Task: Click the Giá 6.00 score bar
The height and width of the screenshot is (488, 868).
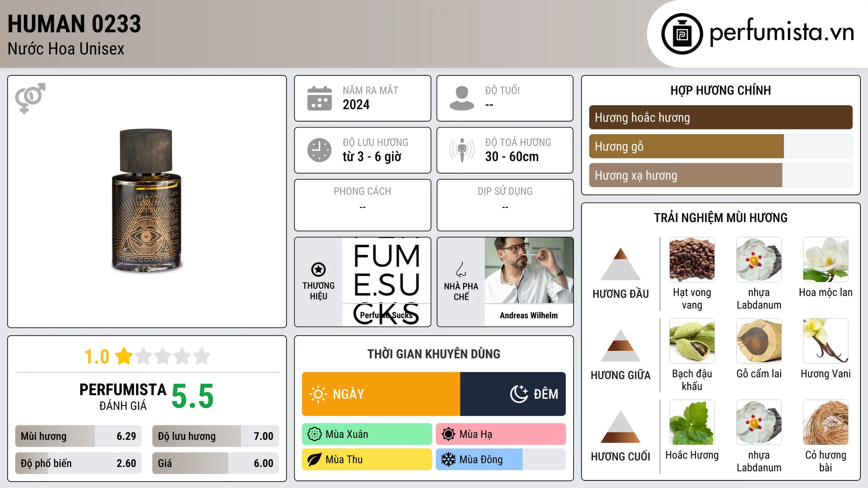Action: click(215, 463)
